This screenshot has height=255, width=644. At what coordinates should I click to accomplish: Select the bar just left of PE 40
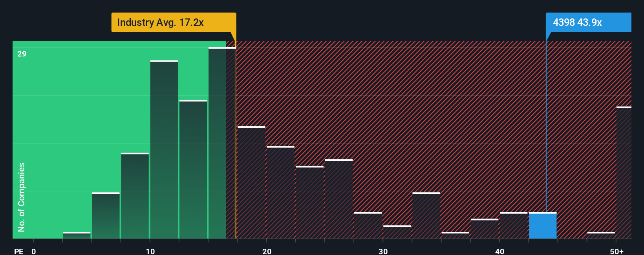[x=485, y=229]
